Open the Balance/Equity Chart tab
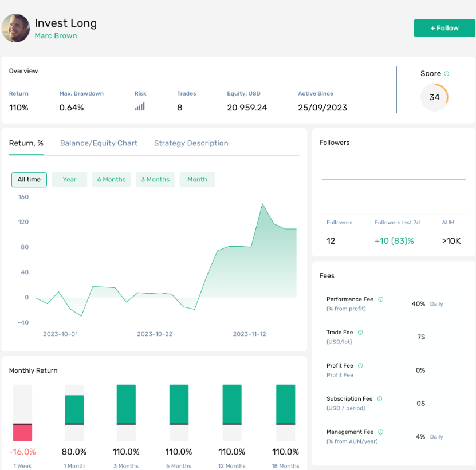This screenshot has height=470, width=476. pos(98,143)
